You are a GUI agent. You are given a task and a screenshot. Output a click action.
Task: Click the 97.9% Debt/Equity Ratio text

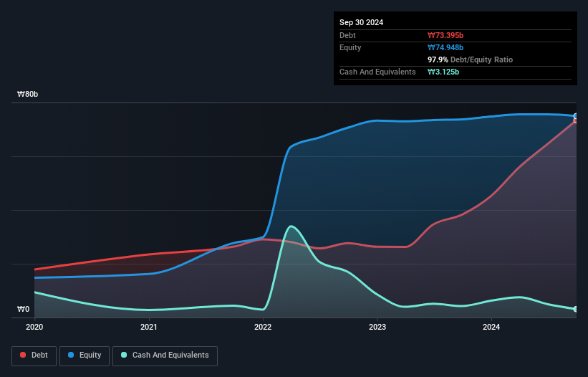471,59
